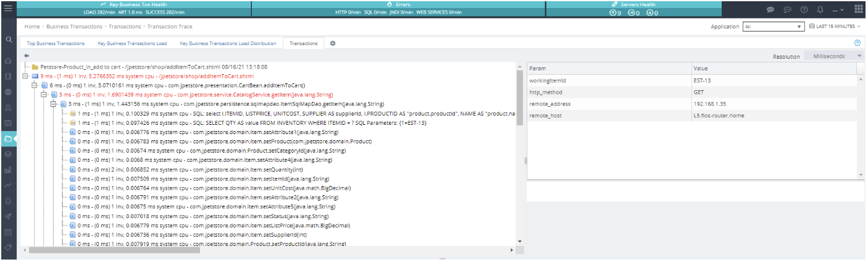
Task: Go to Transactions breadcrumb link
Action: coord(125,27)
